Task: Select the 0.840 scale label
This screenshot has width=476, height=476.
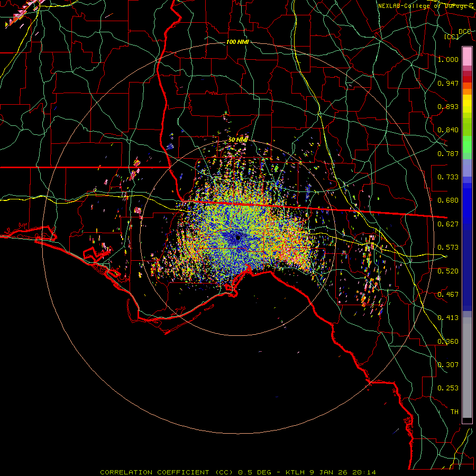Action: tap(448, 130)
